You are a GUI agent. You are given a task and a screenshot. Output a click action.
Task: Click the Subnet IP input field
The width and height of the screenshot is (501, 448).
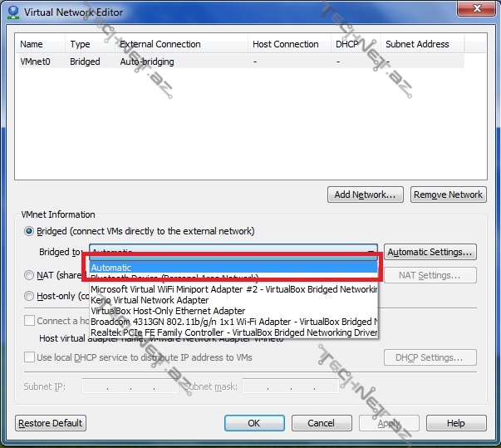point(130,386)
